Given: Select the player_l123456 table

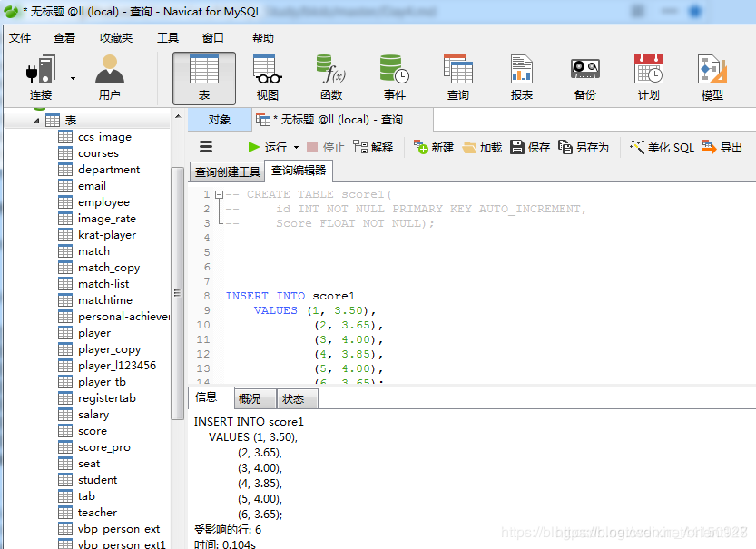Looking at the screenshot, I should [x=117, y=366].
